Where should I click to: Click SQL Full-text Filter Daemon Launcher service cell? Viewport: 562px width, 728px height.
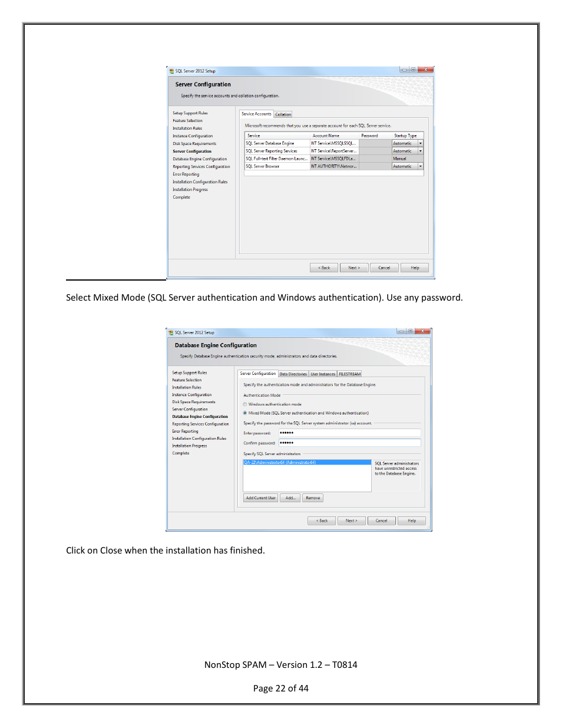pos(277,159)
